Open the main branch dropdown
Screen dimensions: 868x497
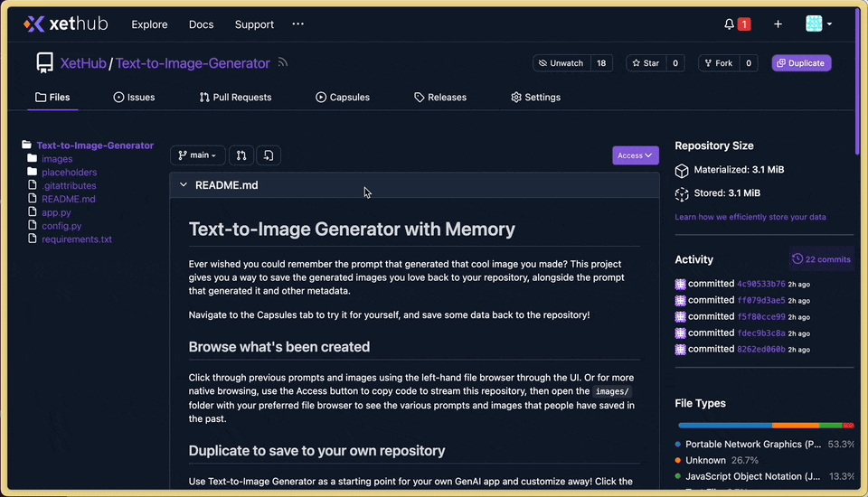tap(197, 155)
